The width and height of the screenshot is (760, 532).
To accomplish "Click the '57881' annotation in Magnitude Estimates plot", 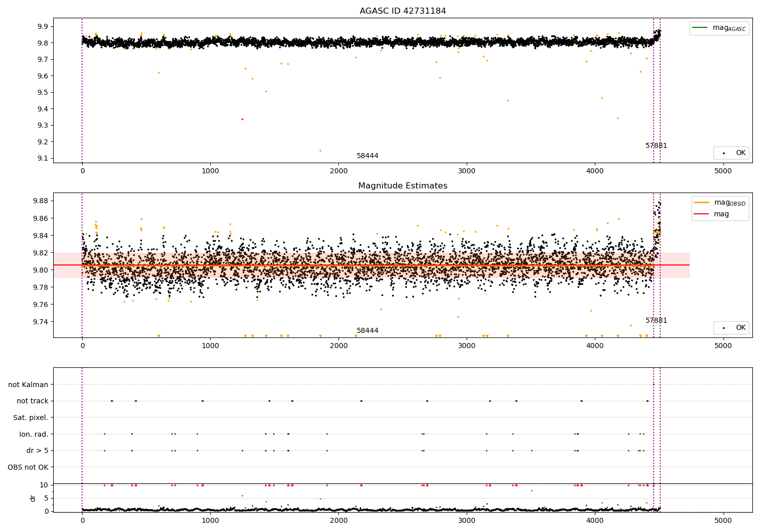I will pyautogui.click(x=656, y=321).
